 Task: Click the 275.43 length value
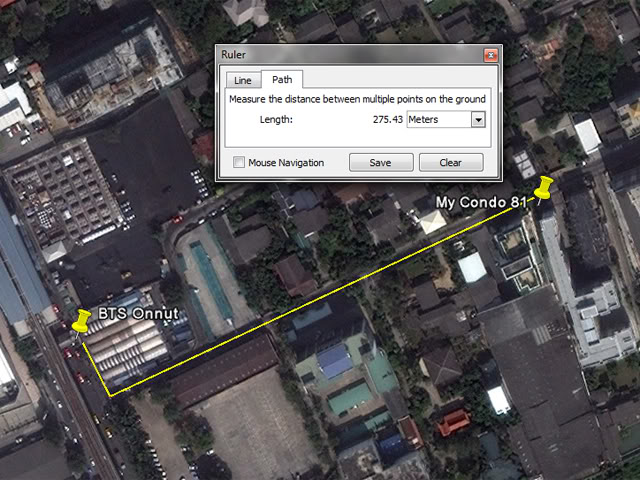pos(387,120)
